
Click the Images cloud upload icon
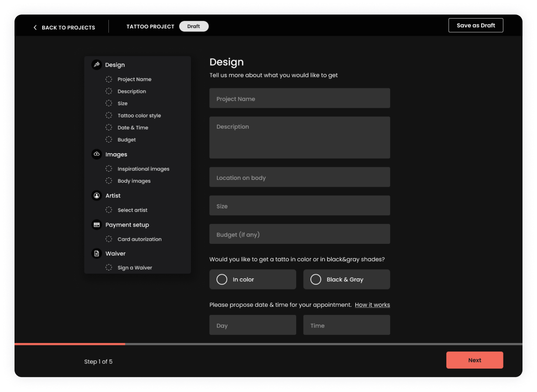coord(97,155)
